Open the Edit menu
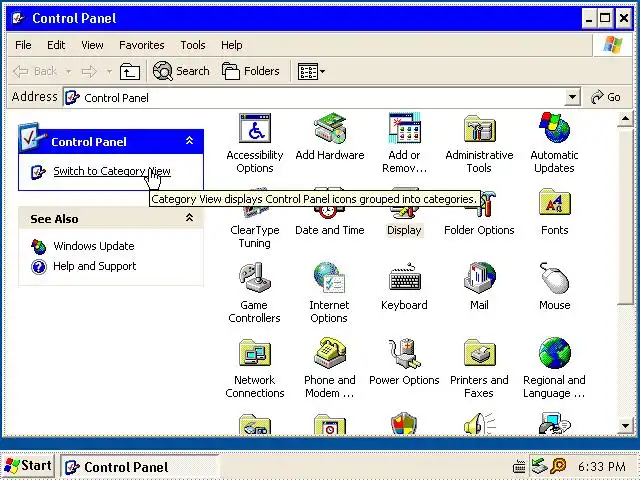The image size is (640, 480). (56, 45)
